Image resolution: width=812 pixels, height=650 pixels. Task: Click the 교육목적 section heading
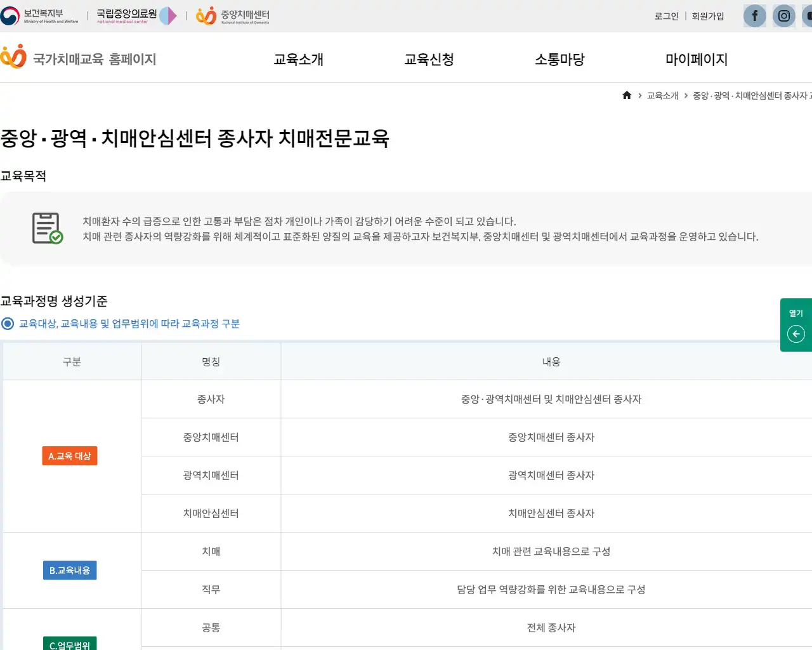[x=23, y=176]
